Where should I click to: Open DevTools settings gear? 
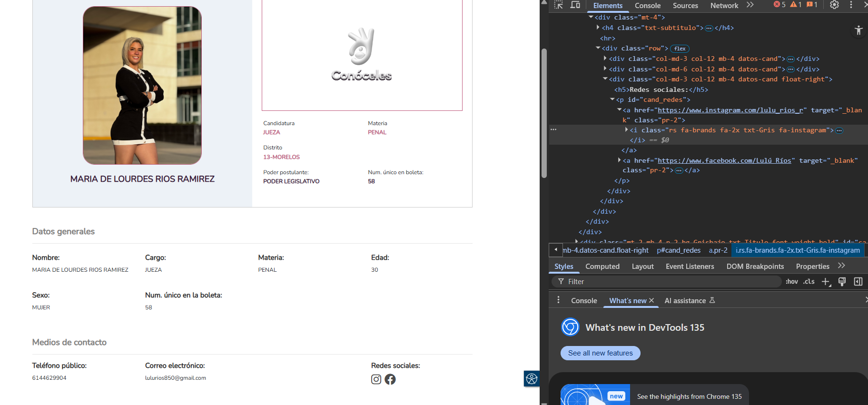pyautogui.click(x=834, y=5)
